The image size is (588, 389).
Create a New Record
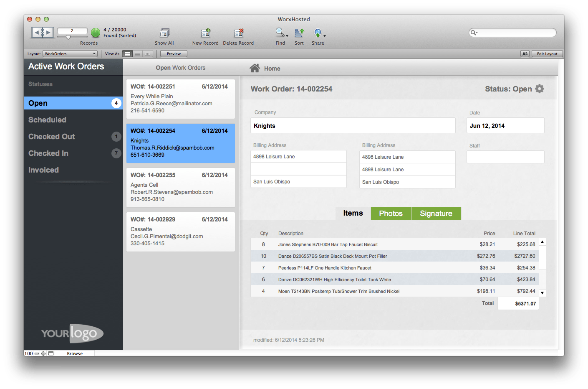205,33
